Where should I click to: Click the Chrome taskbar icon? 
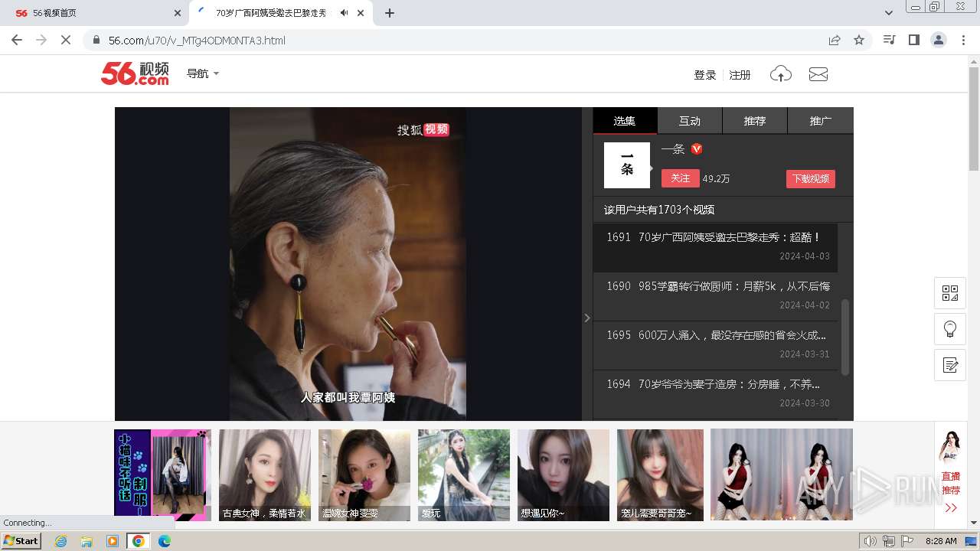[139, 541]
